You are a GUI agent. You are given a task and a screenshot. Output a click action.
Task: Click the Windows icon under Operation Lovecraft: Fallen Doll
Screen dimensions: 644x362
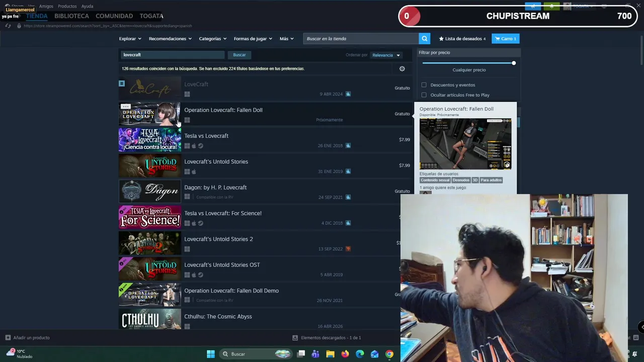click(187, 120)
